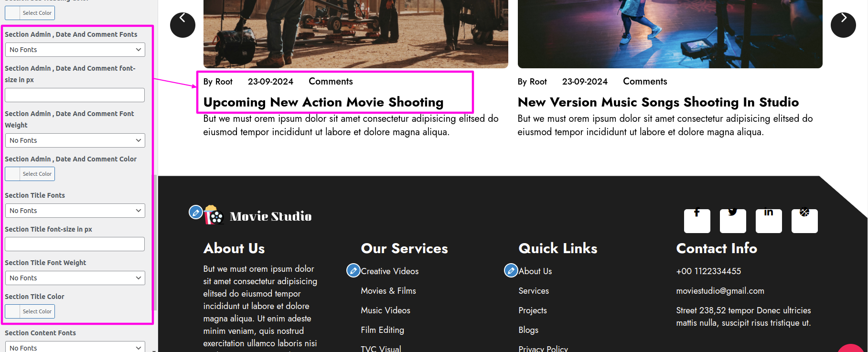Viewport: 868px width, 352px height.
Task: Focus the Section Title font-size in px field
Action: tap(75, 244)
